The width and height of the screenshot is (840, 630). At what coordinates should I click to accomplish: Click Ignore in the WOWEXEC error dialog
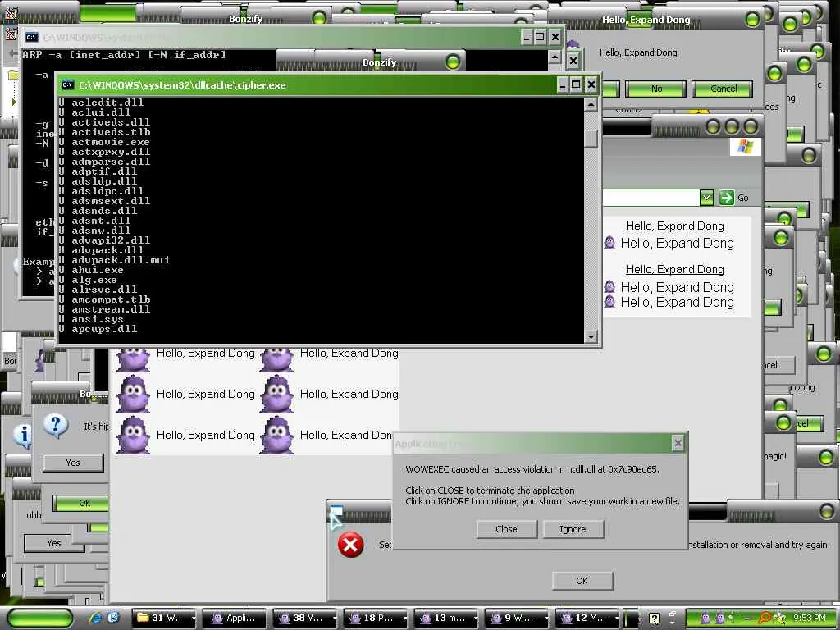point(573,529)
